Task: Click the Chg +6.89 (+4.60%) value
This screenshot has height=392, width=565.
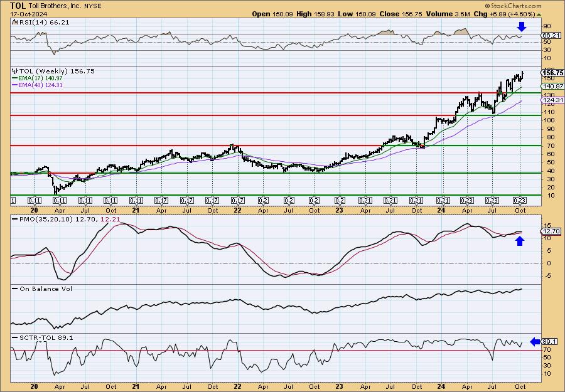Action: coord(504,14)
